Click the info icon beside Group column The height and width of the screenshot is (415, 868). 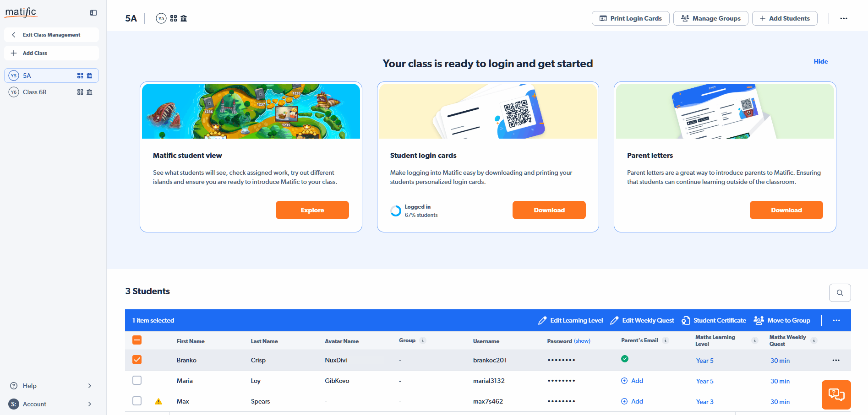[x=423, y=340]
